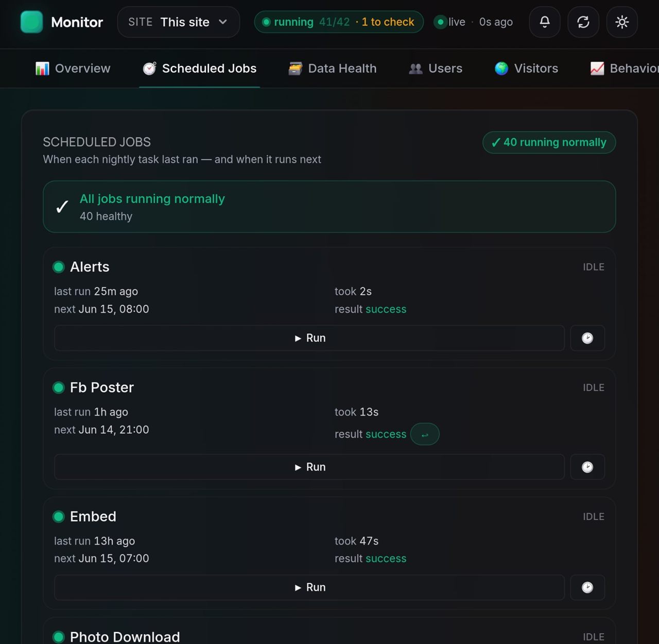Click the green status dot beside Embed

[x=59, y=516]
